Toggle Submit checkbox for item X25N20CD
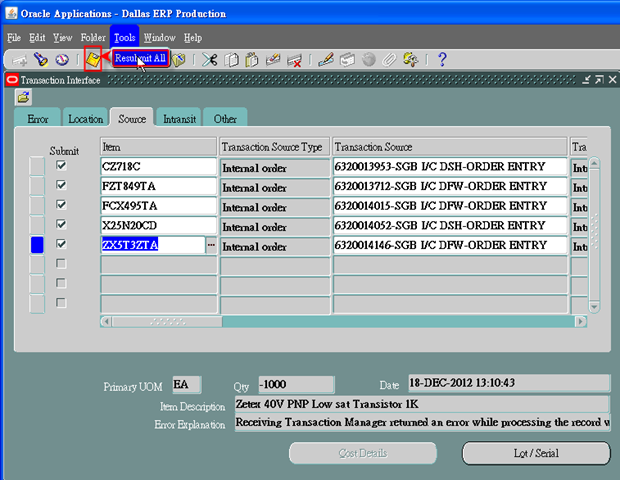Viewport: 620px width, 480px height. tap(61, 225)
